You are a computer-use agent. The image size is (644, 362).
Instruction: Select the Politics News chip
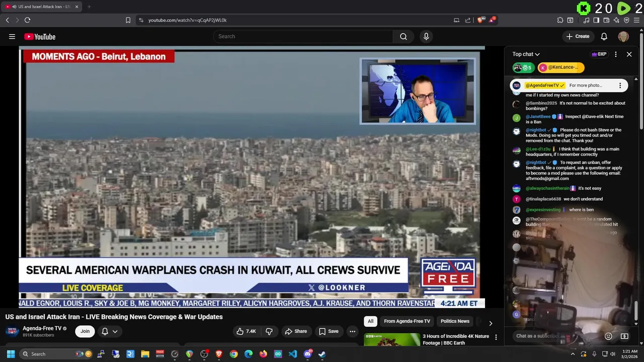[455, 321]
